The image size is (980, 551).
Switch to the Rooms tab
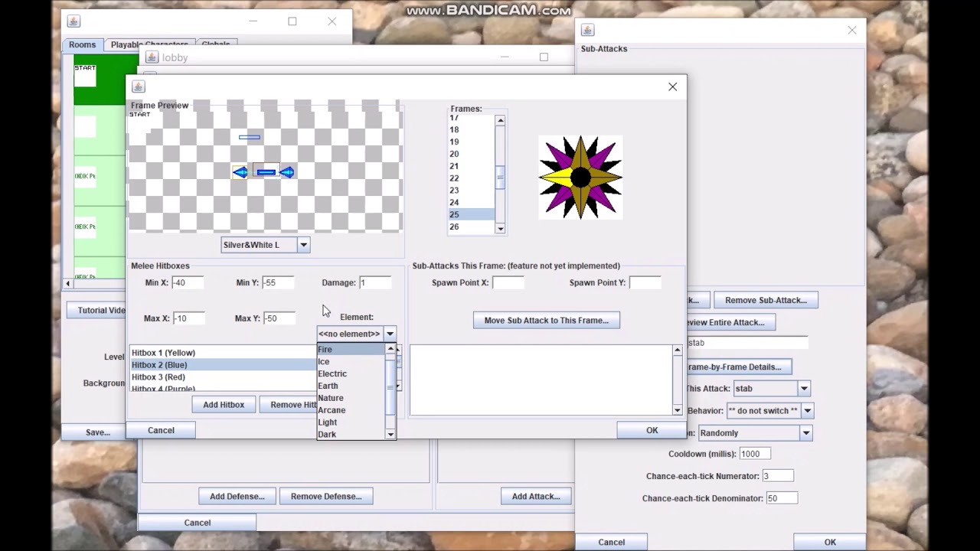coord(82,44)
